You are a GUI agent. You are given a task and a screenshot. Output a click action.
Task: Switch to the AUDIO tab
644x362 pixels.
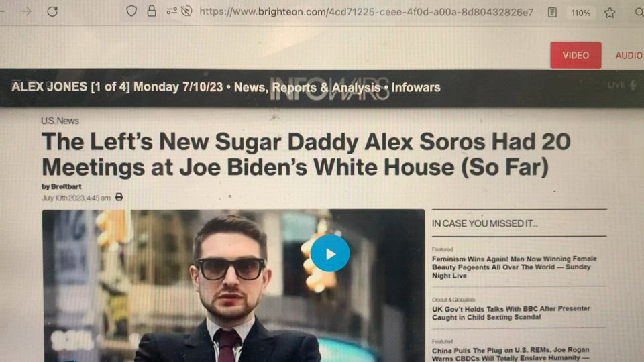click(x=629, y=56)
